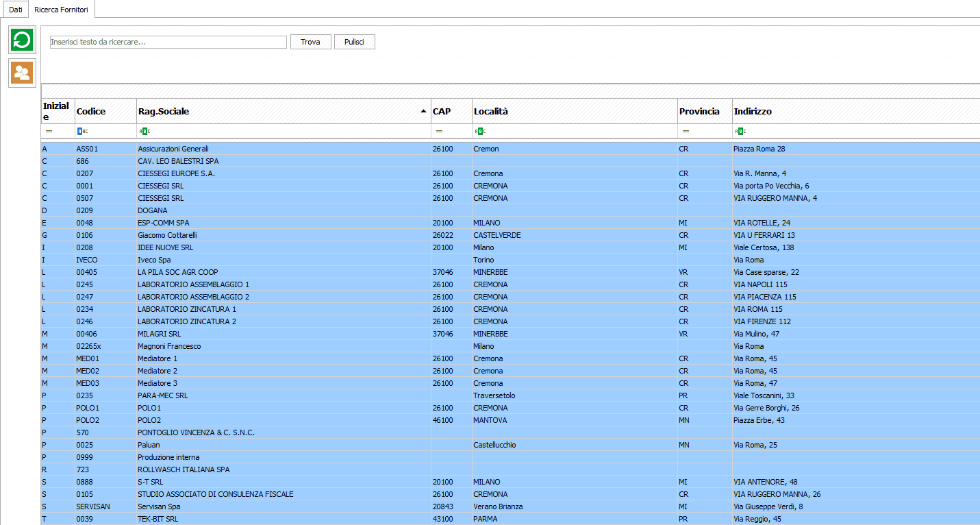This screenshot has height=525, width=980.
Task: Click Verano Brianza locality cell
Action: [x=575, y=506]
